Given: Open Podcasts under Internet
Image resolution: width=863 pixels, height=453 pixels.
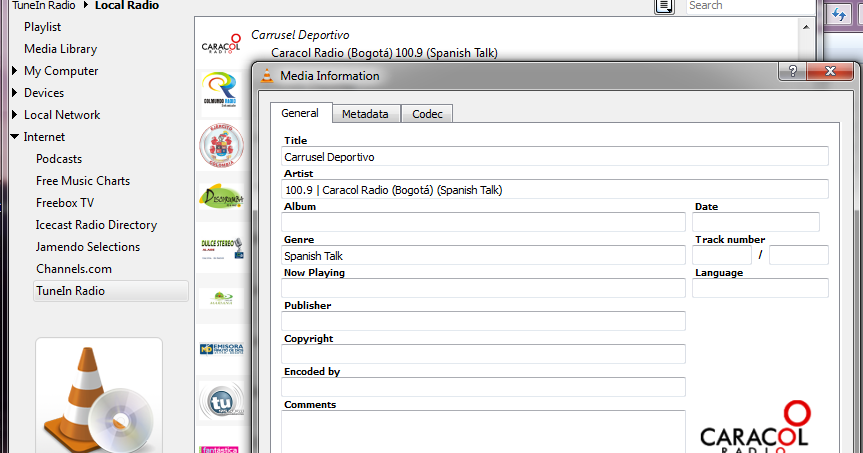Looking at the screenshot, I should click(59, 159).
